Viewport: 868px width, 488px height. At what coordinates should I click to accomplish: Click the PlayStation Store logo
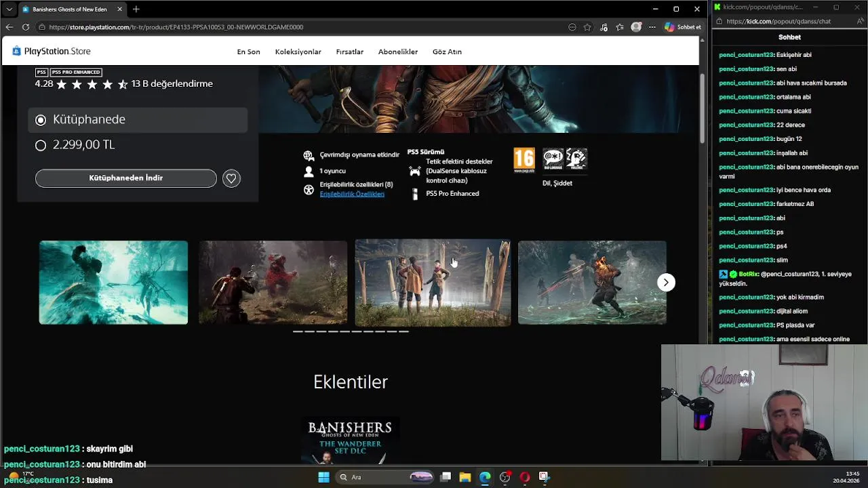(52, 52)
